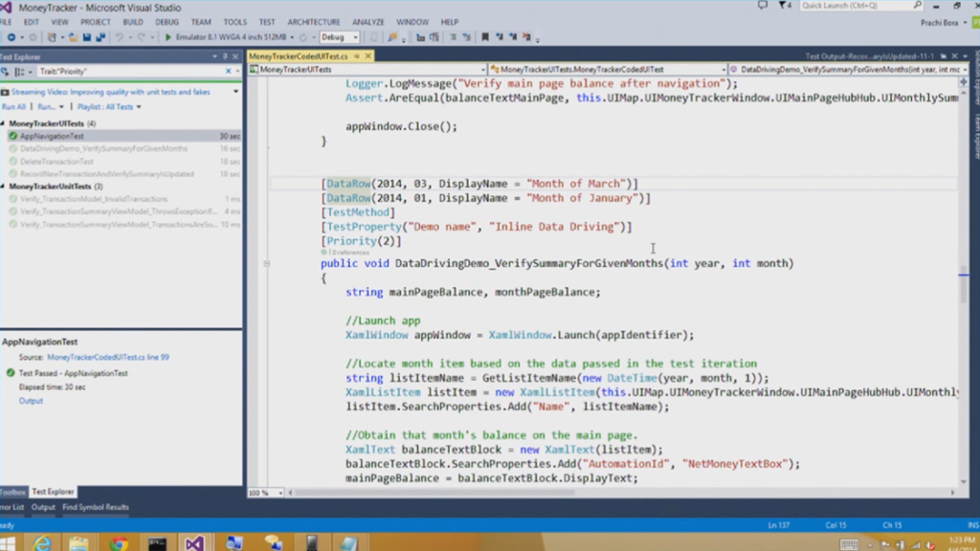Click the Test Explorer run-after-build icon
The height and width of the screenshot is (551, 980).
click(5, 72)
